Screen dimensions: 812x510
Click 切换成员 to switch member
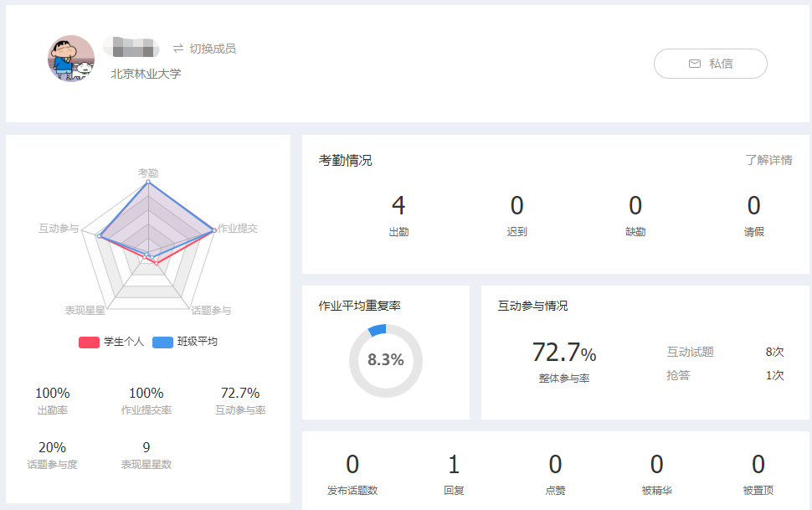coord(213,49)
